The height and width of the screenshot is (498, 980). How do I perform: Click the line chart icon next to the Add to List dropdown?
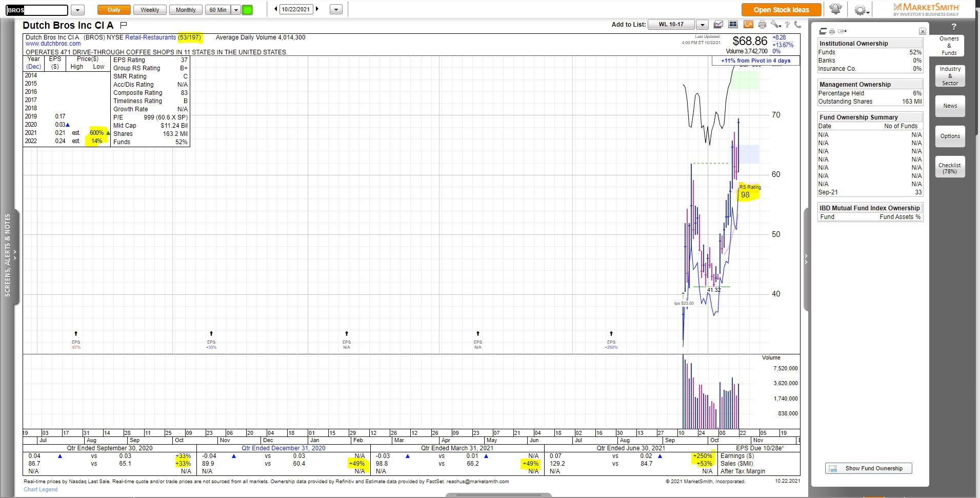[718, 24]
